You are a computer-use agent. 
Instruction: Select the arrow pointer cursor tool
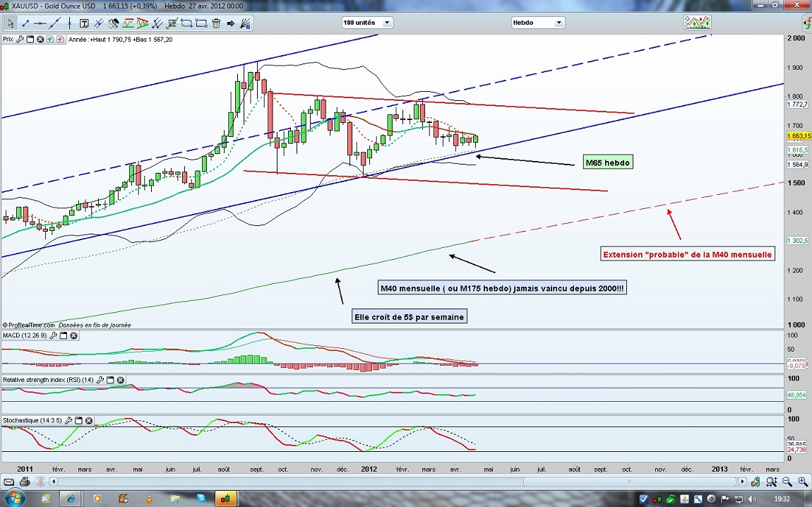pos(10,23)
